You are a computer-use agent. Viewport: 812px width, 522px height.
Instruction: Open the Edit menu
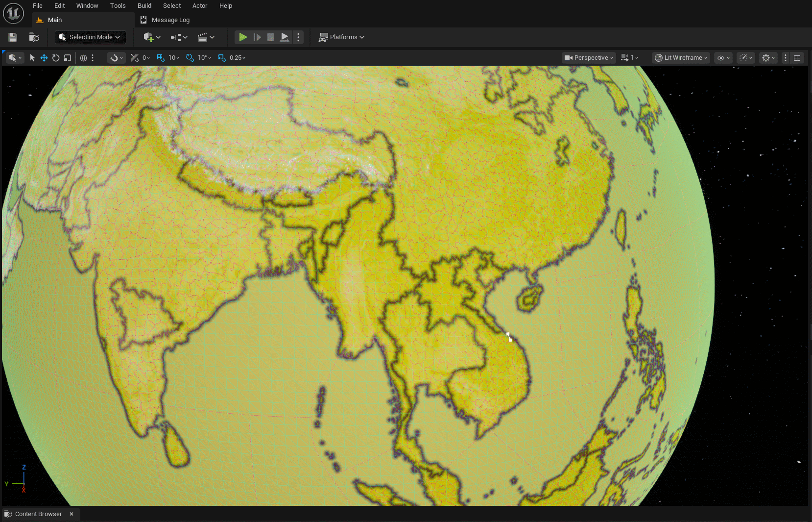coord(60,6)
